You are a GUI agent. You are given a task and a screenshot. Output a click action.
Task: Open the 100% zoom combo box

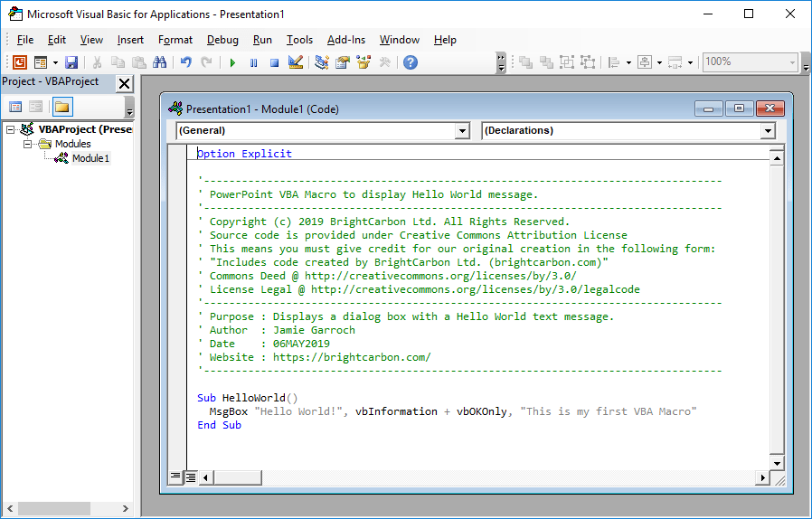point(751,62)
